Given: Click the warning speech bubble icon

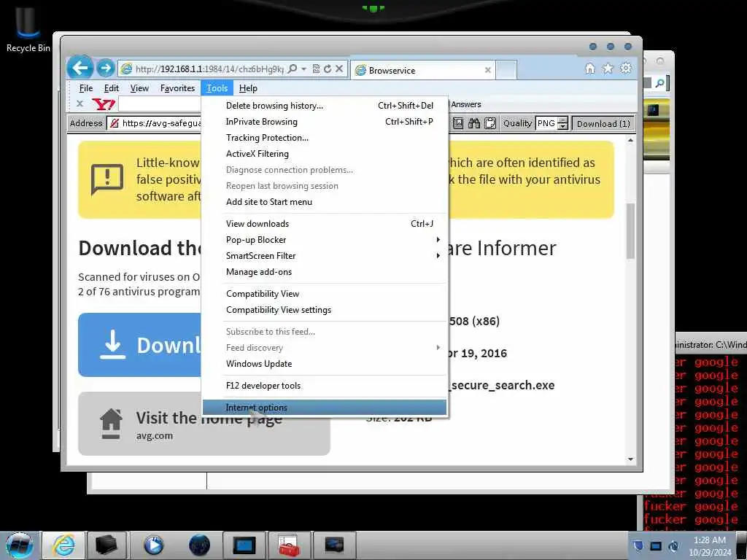Looking at the screenshot, I should (x=107, y=179).
